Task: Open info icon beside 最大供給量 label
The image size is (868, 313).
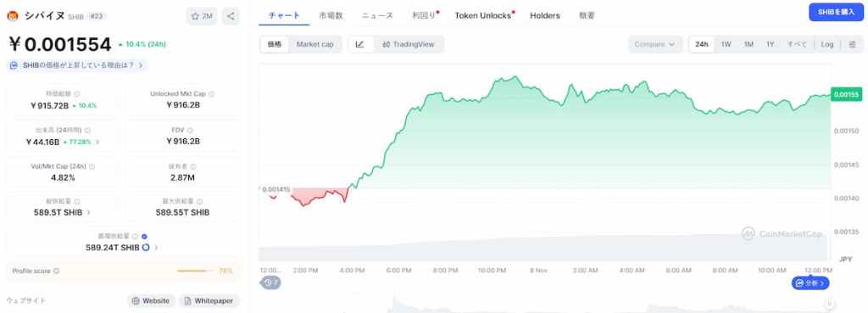Action: 199,202
